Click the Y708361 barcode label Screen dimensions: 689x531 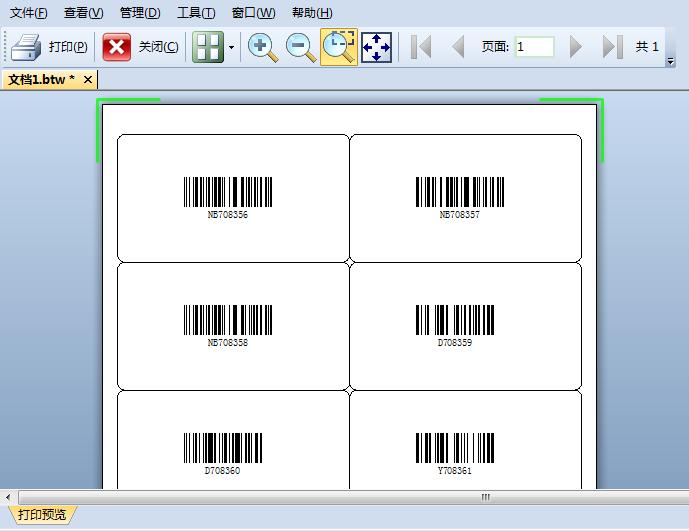tap(455, 453)
